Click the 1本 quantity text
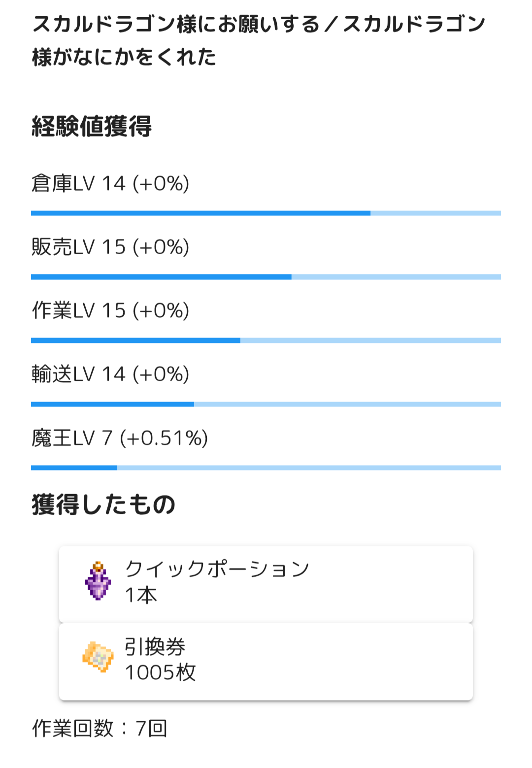 click(141, 595)
